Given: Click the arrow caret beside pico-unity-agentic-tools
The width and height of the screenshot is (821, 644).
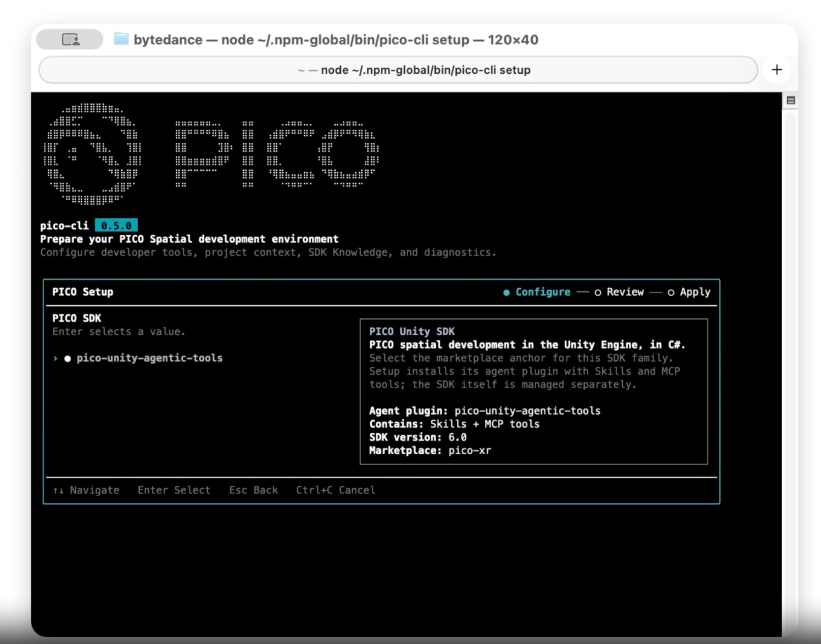Looking at the screenshot, I should pyautogui.click(x=55, y=358).
